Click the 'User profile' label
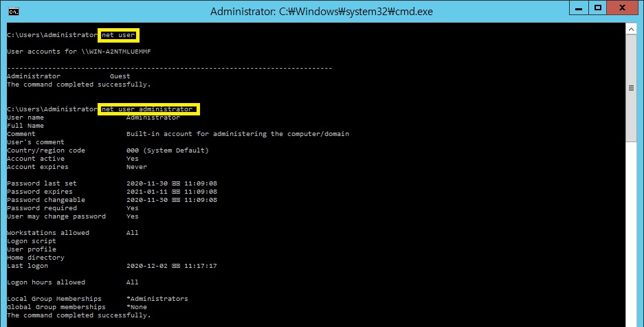This screenshot has height=327, width=644. click(32, 249)
